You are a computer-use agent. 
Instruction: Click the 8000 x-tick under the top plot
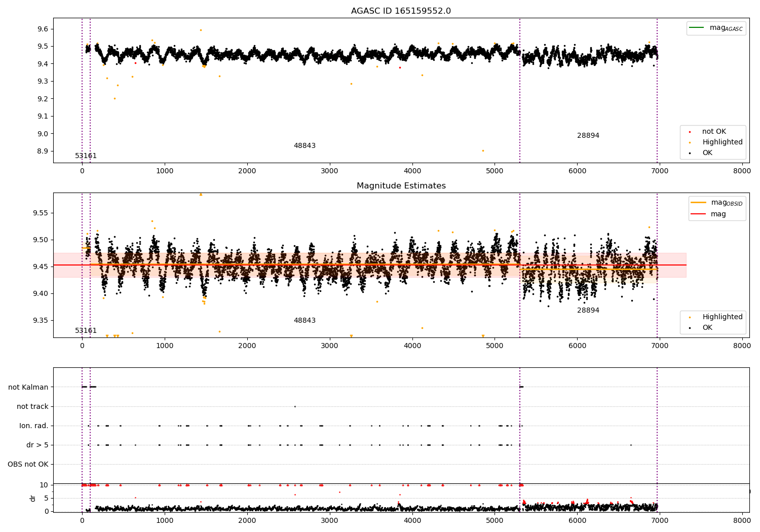pos(742,171)
